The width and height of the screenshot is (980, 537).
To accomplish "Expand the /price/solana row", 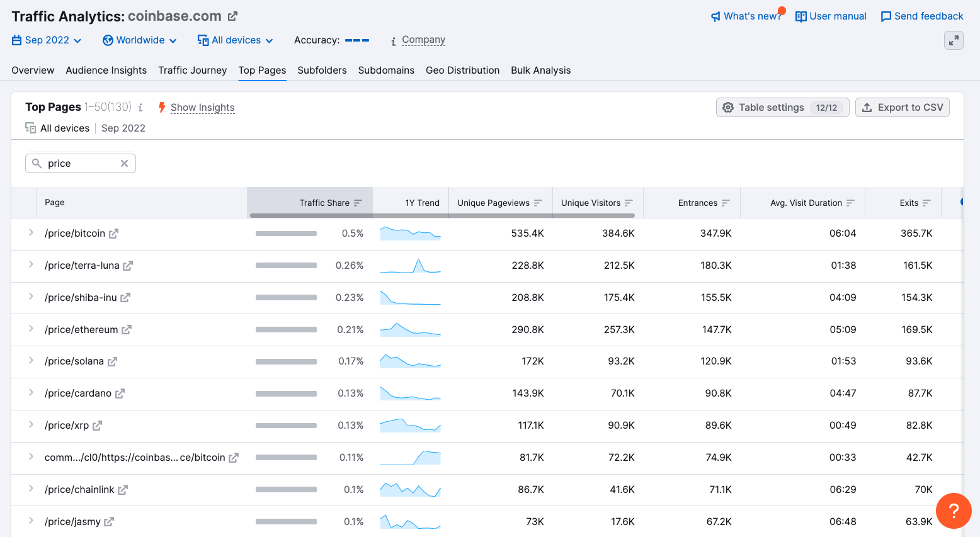I will click(x=31, y=361).
